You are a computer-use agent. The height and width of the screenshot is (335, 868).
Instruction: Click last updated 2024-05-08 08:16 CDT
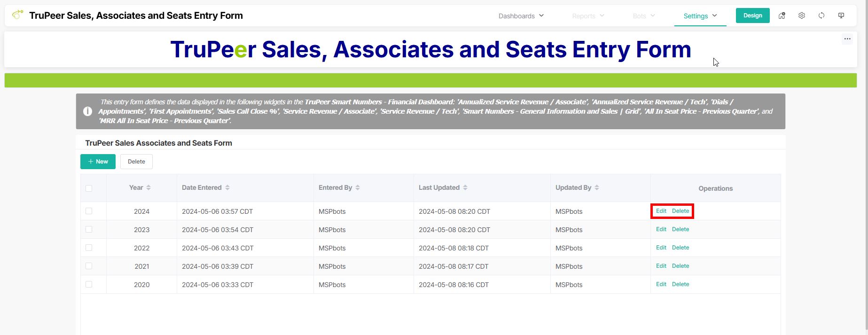pyautogui.click(x=454, y=285)
